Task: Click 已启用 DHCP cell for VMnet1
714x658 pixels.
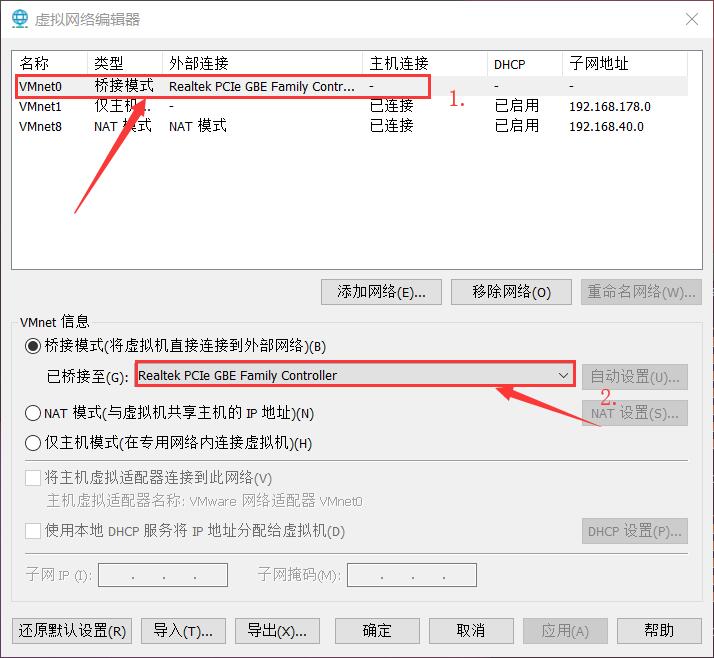Action: coord(517,106)
